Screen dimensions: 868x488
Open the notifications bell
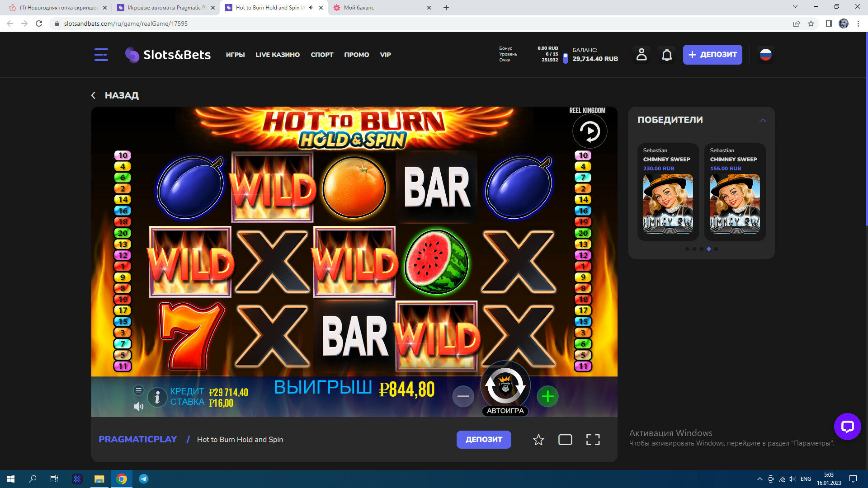coord(667,55)
